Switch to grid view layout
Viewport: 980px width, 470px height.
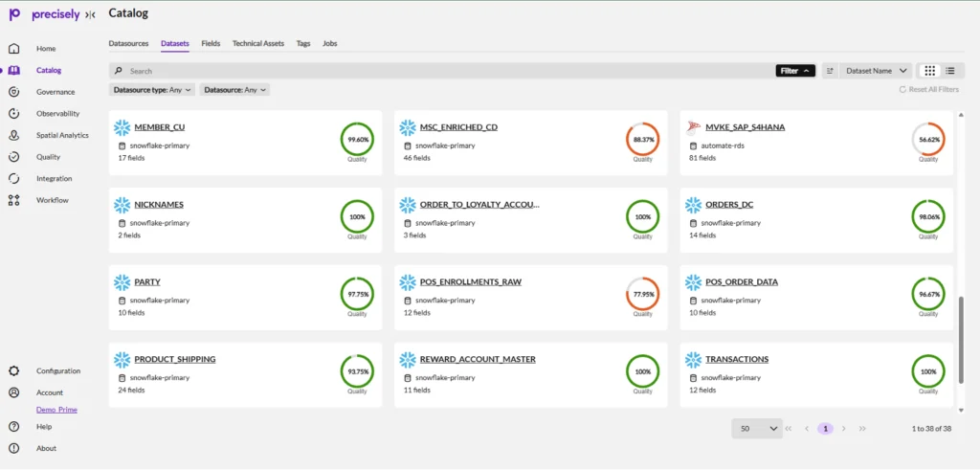pyautogui.click(x=929, y=71)
